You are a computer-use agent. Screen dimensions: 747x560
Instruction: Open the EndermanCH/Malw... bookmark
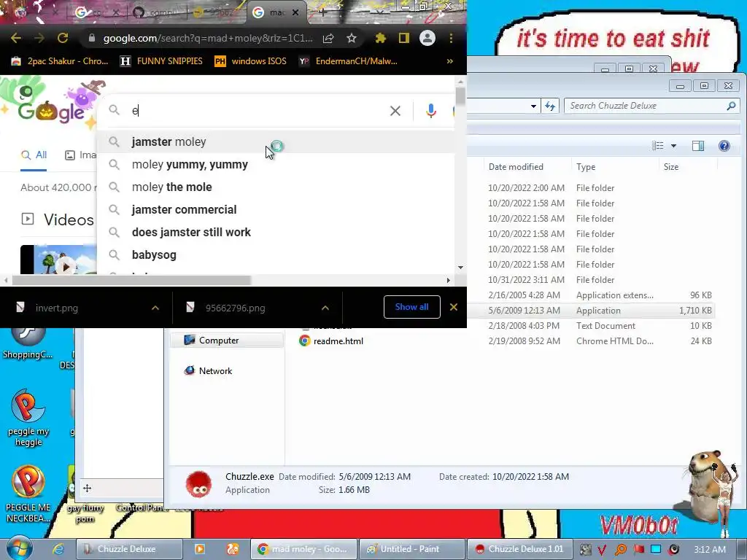coord(348,61)
